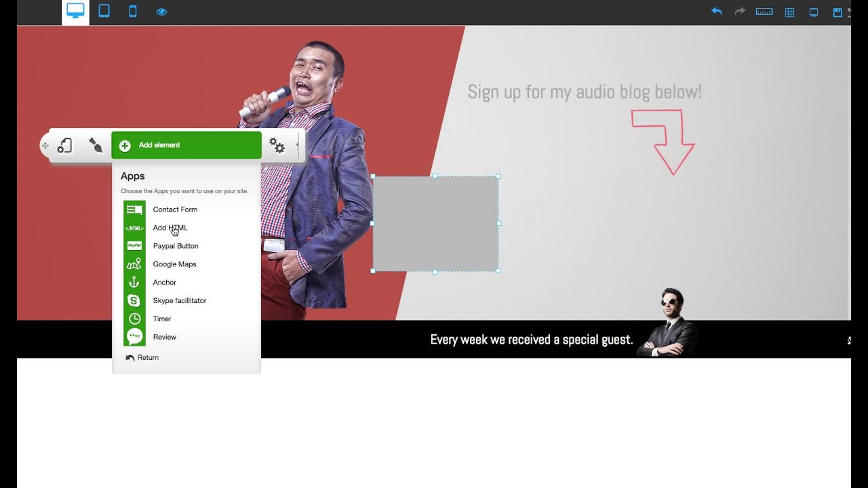Switch to desktop view mode
868x488 pixels.
[x=75, y=12]
